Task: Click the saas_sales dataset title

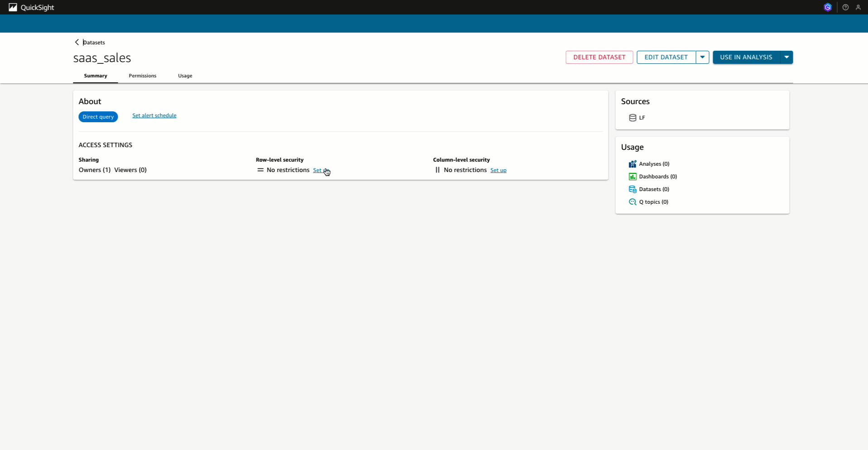Action: point(102,58)
